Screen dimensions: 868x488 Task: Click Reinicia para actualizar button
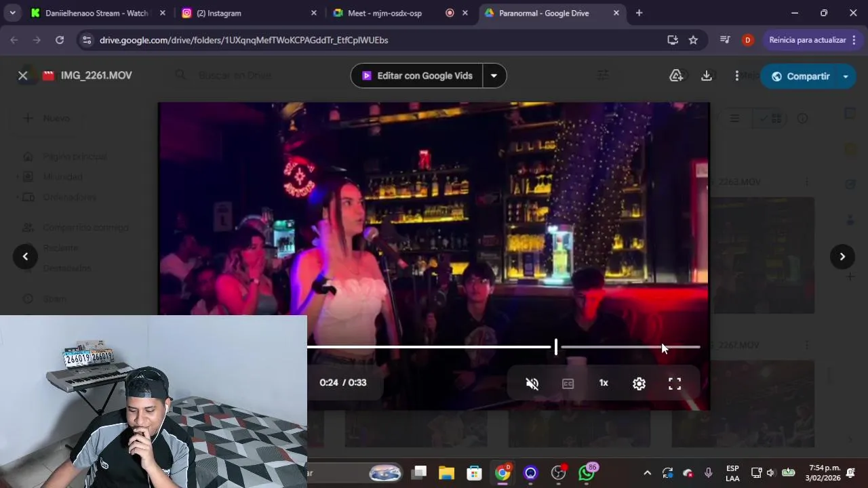(807, 40)
